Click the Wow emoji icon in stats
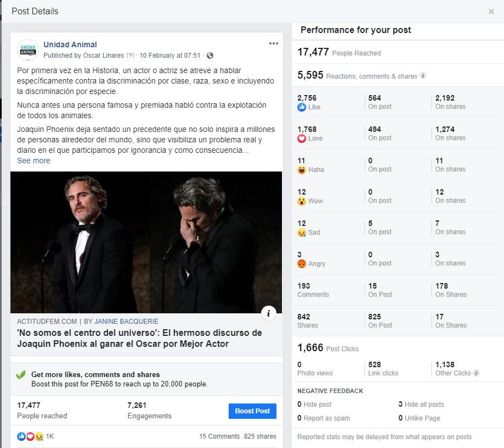Screen dimensions: 504x448 [x=302, y=201]
